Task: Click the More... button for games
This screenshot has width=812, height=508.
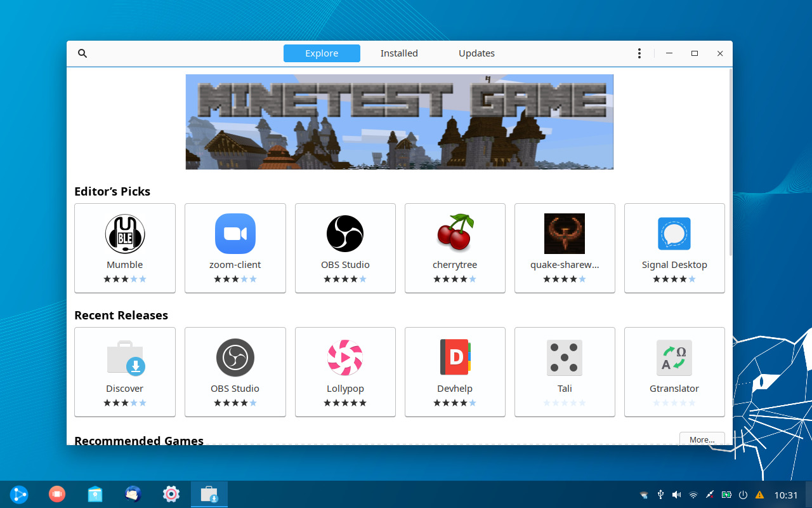Action: click(x=702, y=439)
